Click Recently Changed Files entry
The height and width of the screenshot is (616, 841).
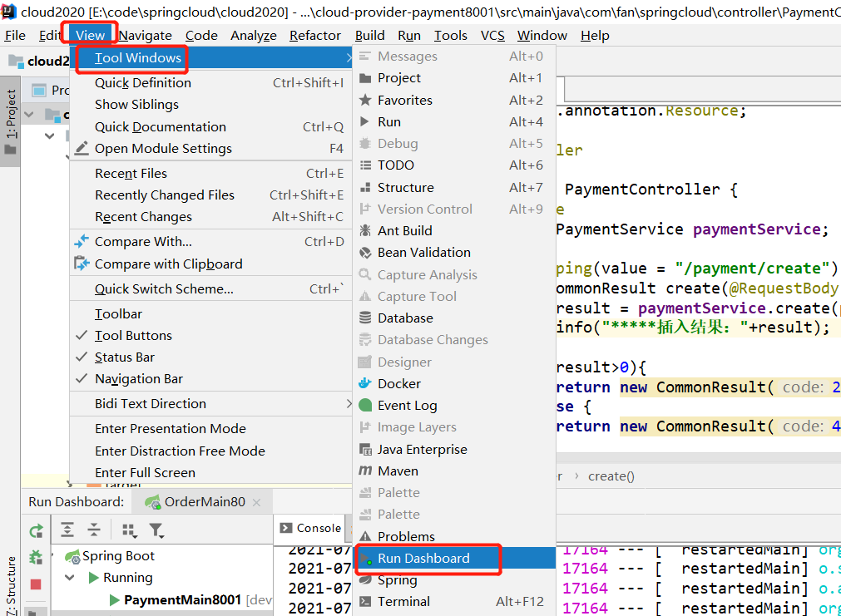click(x=210, y=195)
